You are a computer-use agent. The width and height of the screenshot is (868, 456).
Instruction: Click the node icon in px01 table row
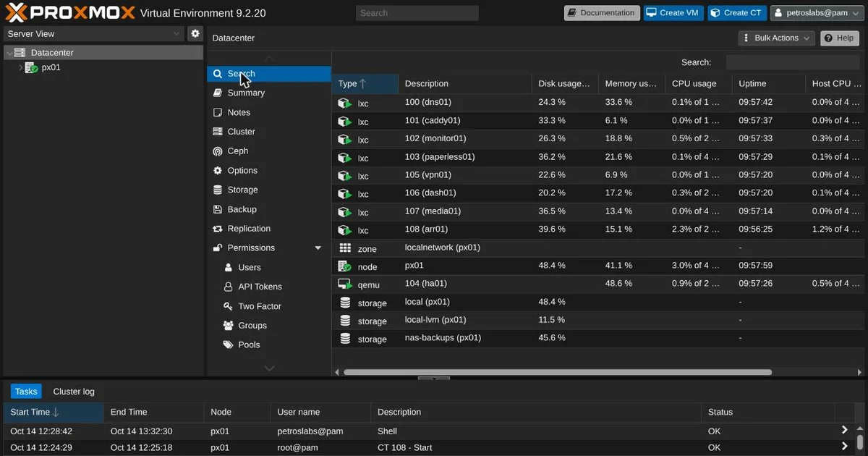344,266
